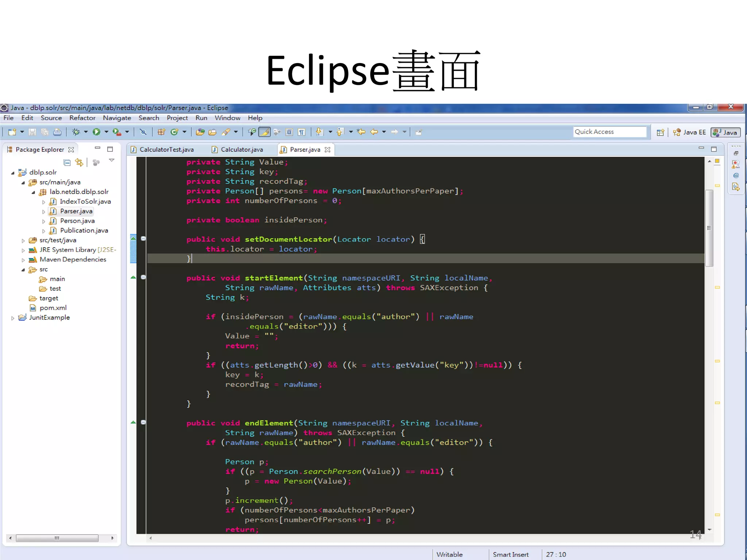Expand the JunitExample project

point(13,318)
